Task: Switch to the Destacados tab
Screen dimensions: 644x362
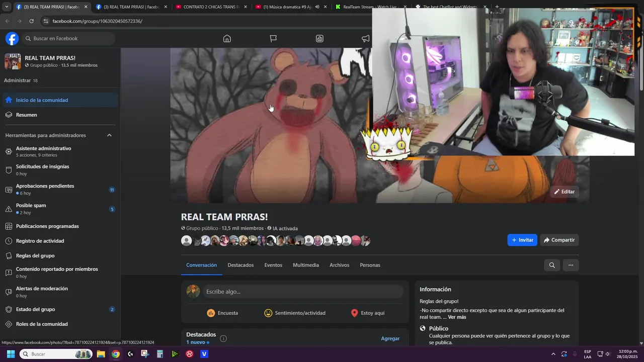Action: coord(240,265)
